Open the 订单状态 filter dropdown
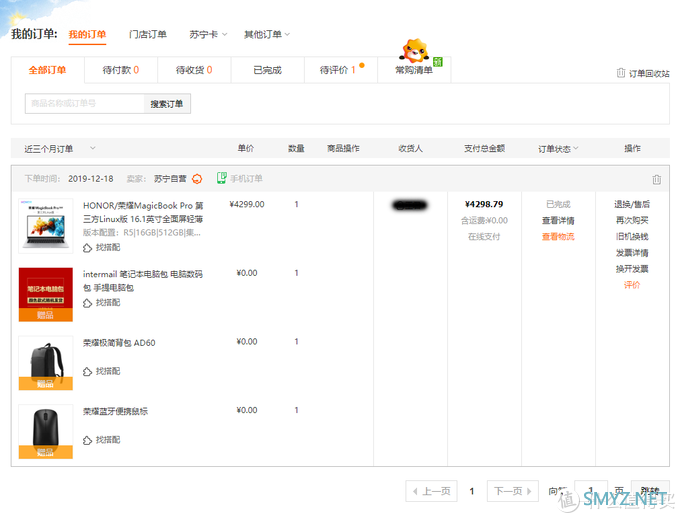The width and height of the screenshot is (680, 518). point(558,149)
